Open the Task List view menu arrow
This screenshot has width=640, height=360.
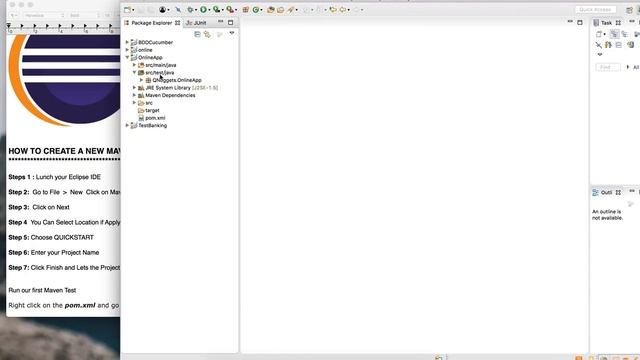pos(600,54)
